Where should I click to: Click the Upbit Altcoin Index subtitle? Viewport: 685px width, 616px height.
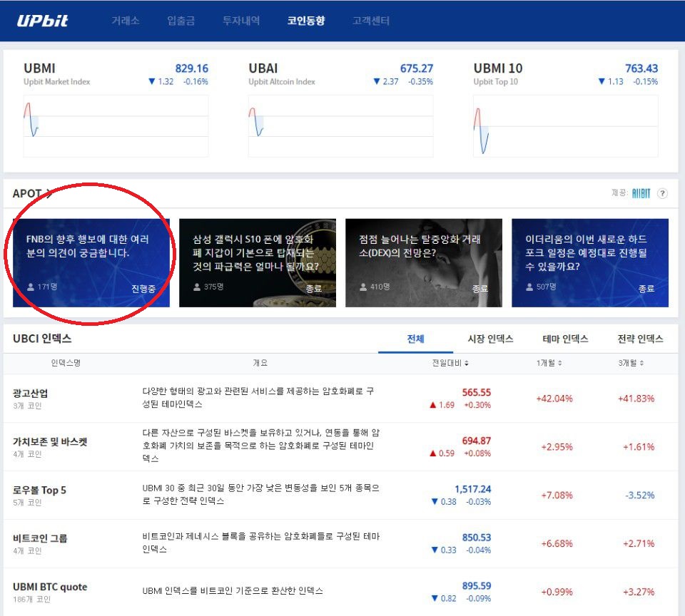[x=282, y=82]
